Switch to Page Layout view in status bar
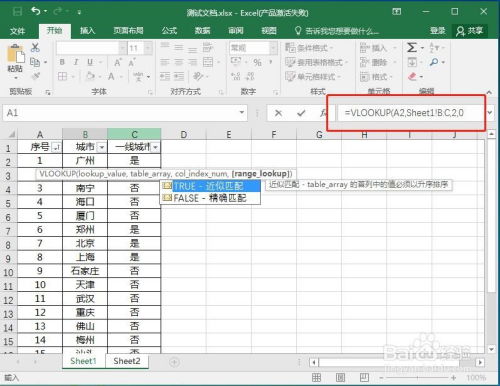Viewport: 500px width, 386px height. coord(340,378)
